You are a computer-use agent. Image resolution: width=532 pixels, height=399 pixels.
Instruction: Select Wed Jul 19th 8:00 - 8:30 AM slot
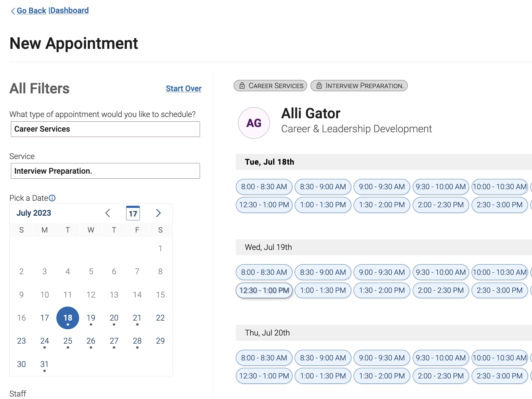tap(264, 272)
